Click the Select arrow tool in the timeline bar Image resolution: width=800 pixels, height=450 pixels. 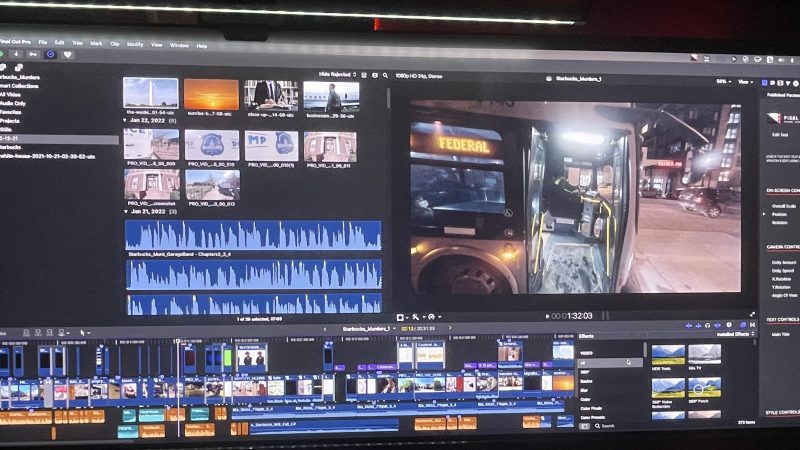83,333
